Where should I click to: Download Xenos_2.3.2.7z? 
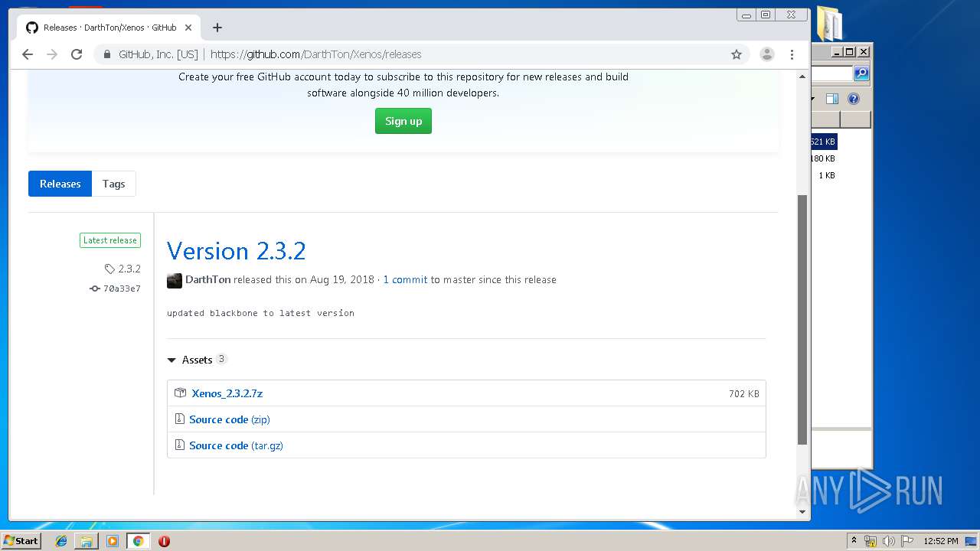[227, 393]
